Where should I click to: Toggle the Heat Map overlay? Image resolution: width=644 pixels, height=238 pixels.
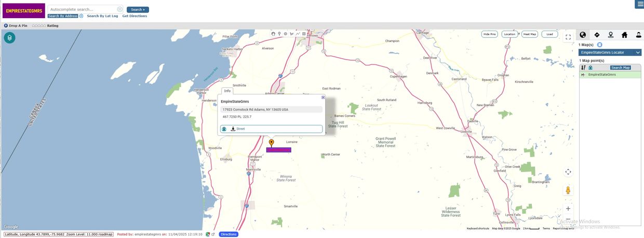pyautogui.click(x=530, y=34)
